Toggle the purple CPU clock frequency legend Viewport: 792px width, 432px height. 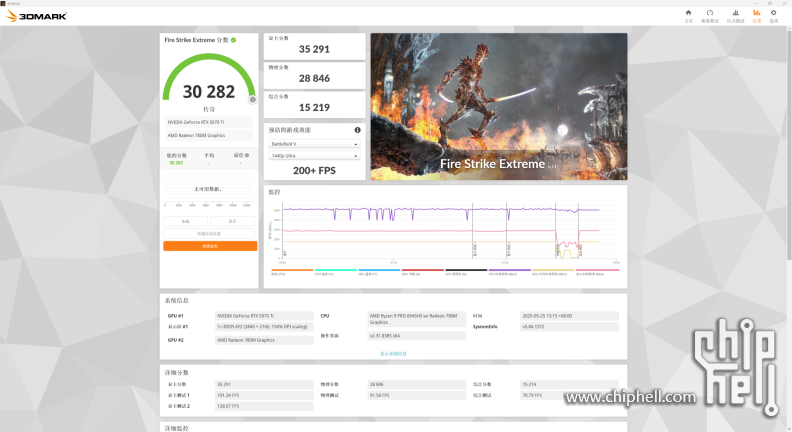510,272
